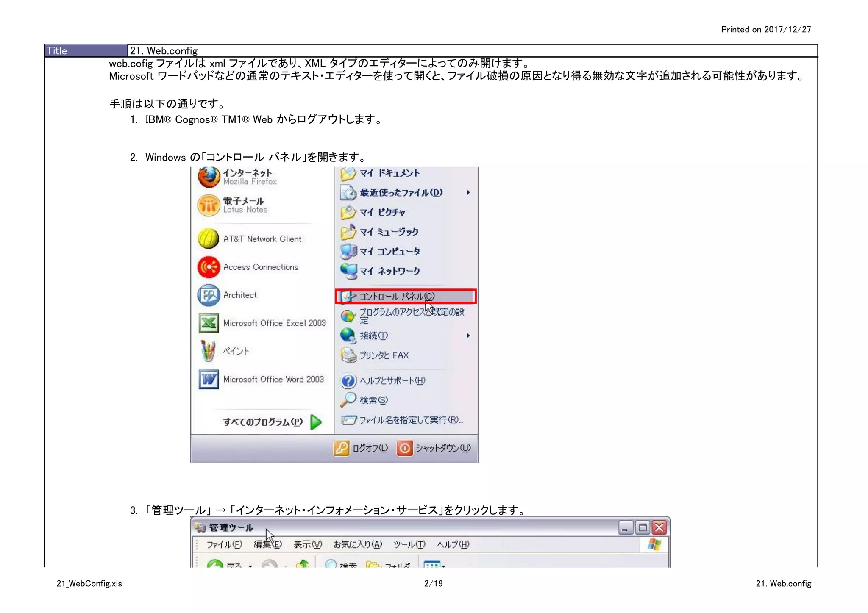Launch Architect application
Viewport: 868px width, 613px height.
pos(240,295)
